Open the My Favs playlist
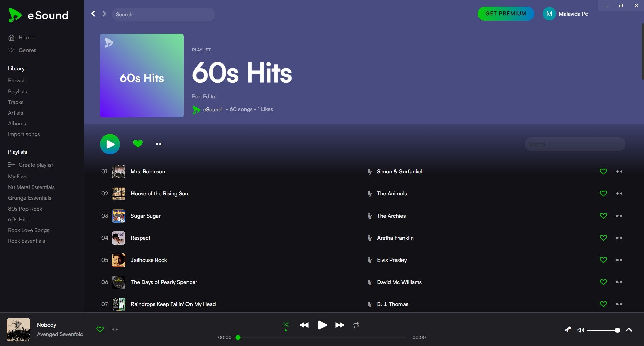The height and width of the screenshot is (346, 644). point(18,176)
